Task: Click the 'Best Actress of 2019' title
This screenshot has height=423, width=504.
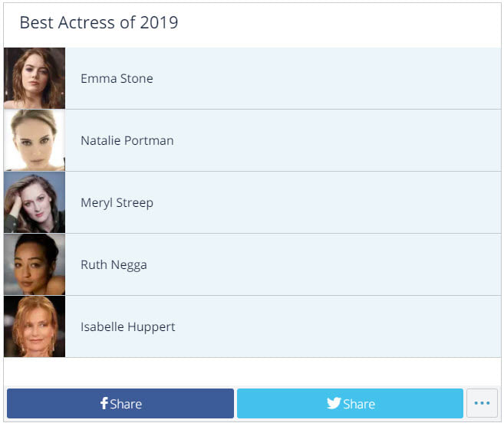Action: coord(99,23)
